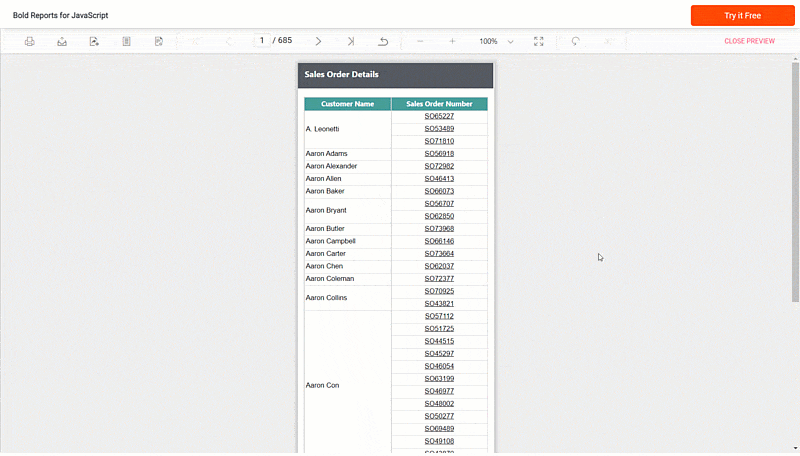Image resolution: width=800 pixels, height=456 pixels.
Task: Select customer name Aaron Adams
Action: (x=327, y=154)
